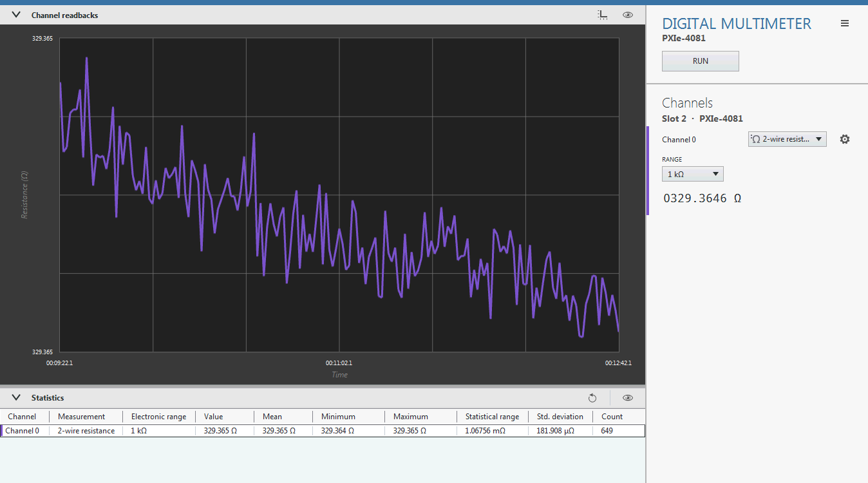Click the Statistical range column header
Viewport: 868px width, 483px height.
[x=492, y=417]
